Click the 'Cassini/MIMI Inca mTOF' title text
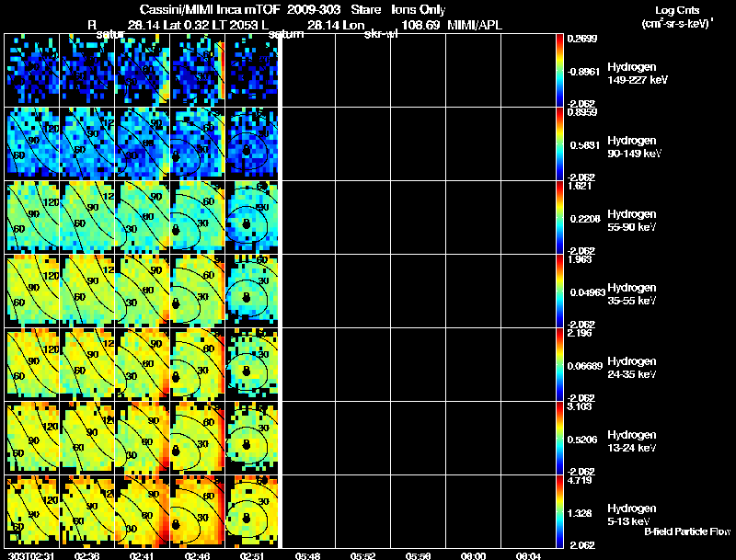This screenshot has height=560, width=736. click(211, 9)
